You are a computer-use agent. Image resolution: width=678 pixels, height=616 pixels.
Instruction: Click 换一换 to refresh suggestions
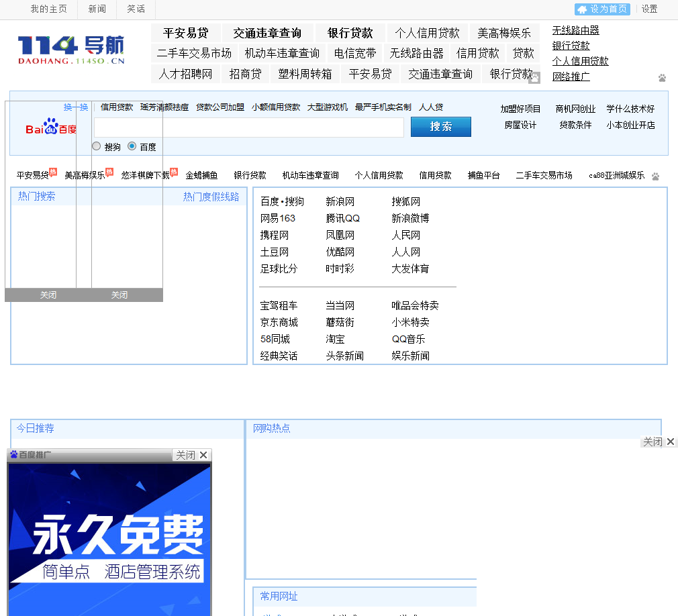pyautogui.click(x=76, y=107)
